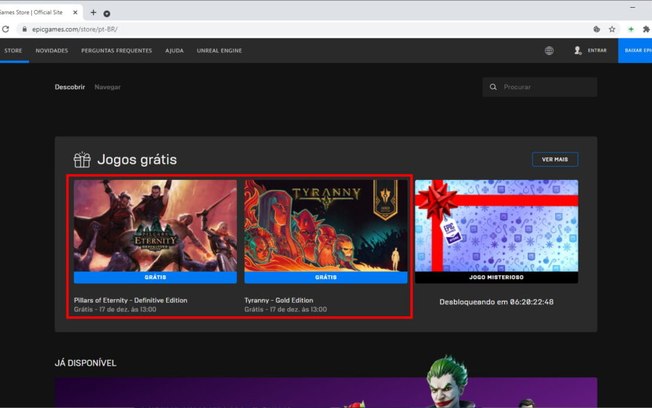Click the blue BAIXAR EPIC download button
This screenshot has height=408, width=652.
coord(635,50)
